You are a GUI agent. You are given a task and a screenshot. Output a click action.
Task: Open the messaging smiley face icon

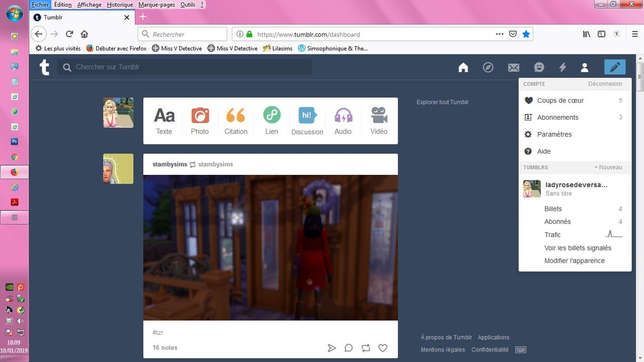point(539,67)
